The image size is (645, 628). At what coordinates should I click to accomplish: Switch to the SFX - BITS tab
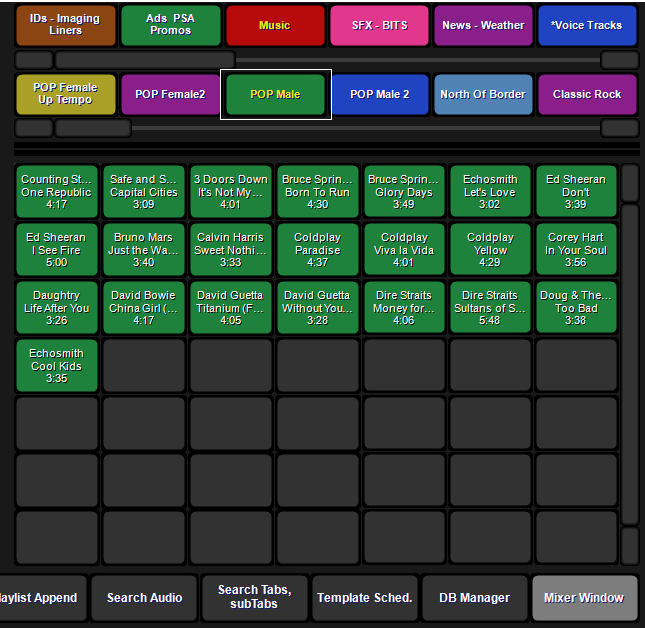click(379, 25)
